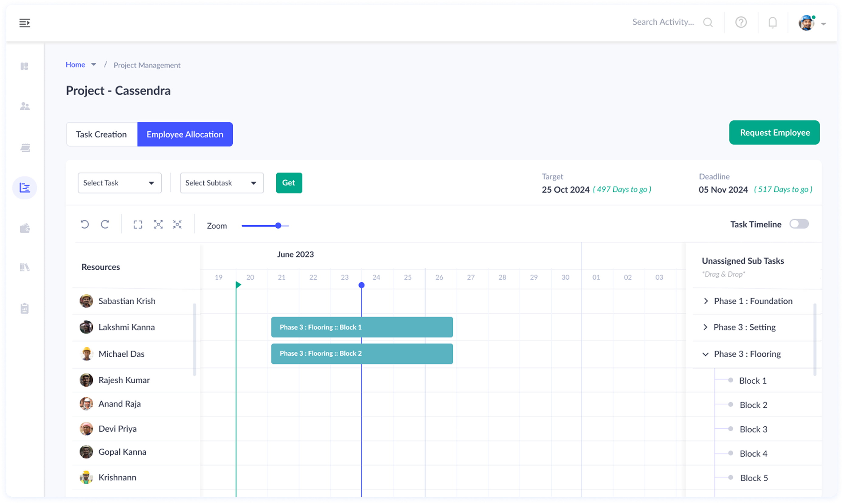Toggle the hamburger sidebar menu icon
The height and width of the screenshot is (504, 843).
coord(24,23)
